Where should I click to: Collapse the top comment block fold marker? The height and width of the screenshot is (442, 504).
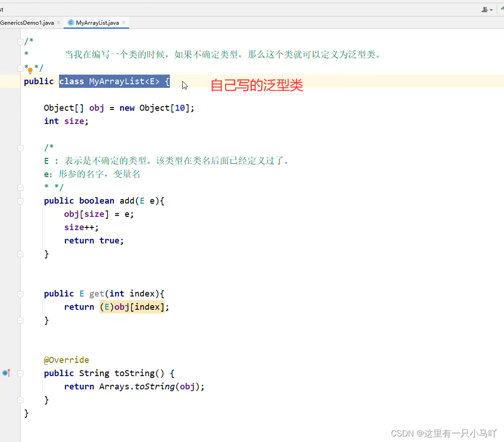[x=20, y=40]
